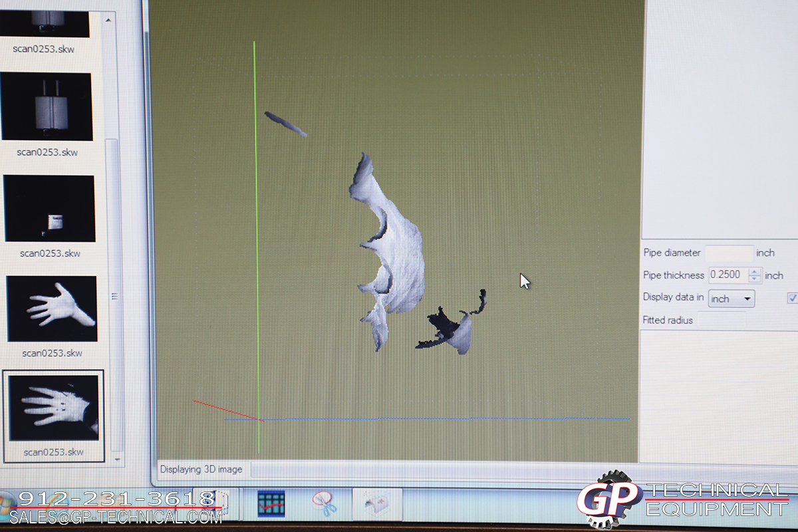798x532 pixels.
Task: Click the Pipe thickness 0.2500 value field
Action: tap(728, 275)
